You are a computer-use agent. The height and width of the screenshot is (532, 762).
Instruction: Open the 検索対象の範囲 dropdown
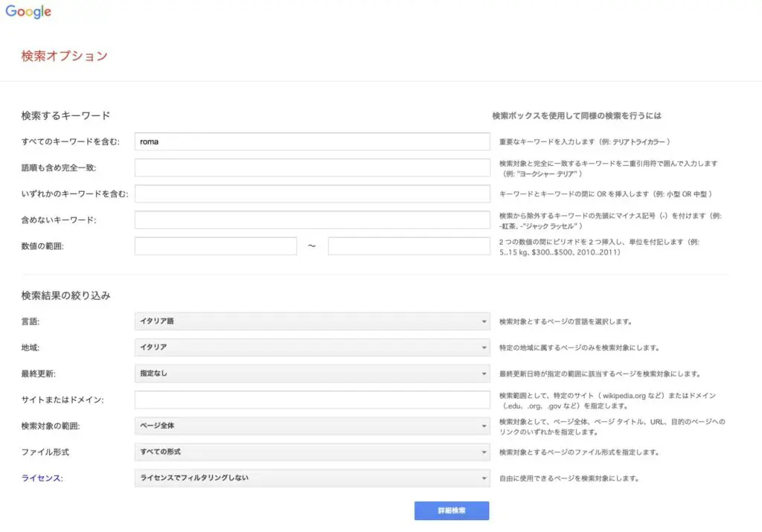[x=312, y=426]
